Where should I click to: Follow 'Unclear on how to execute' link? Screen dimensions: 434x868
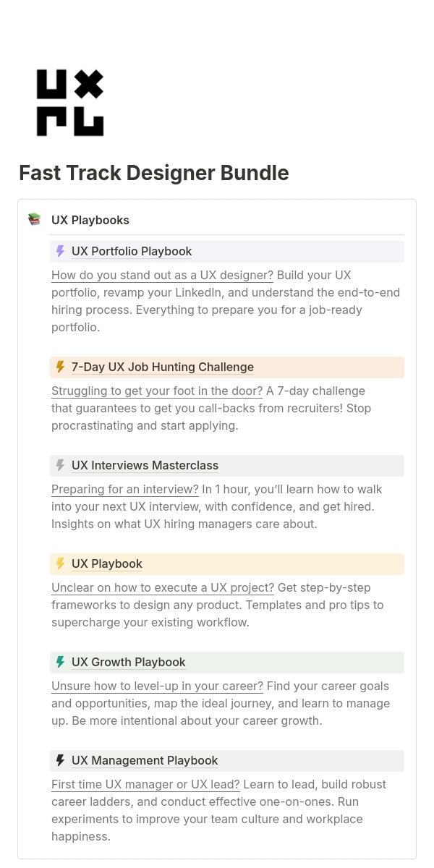(163, 588)
